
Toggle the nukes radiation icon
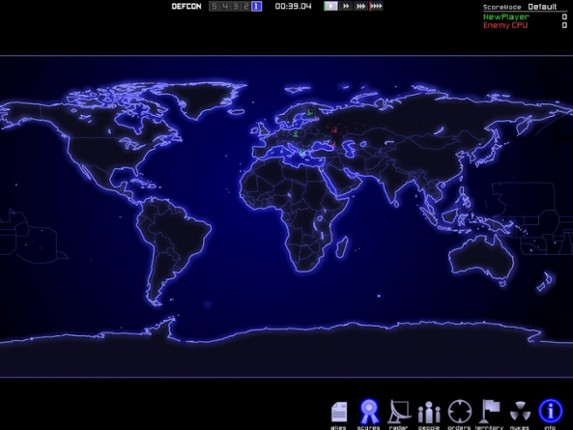point(520,412)
